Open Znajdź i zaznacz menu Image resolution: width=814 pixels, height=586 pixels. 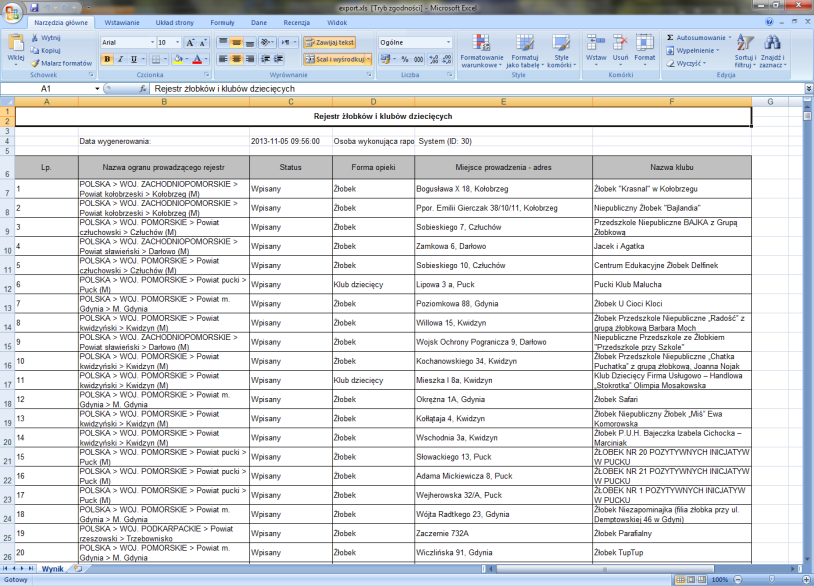pos(772,51)
